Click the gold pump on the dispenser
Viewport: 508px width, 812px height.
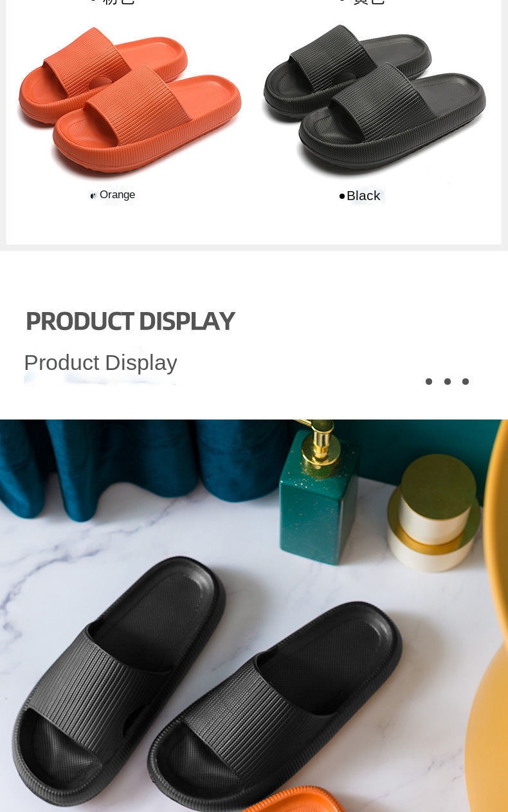[320, 441]
